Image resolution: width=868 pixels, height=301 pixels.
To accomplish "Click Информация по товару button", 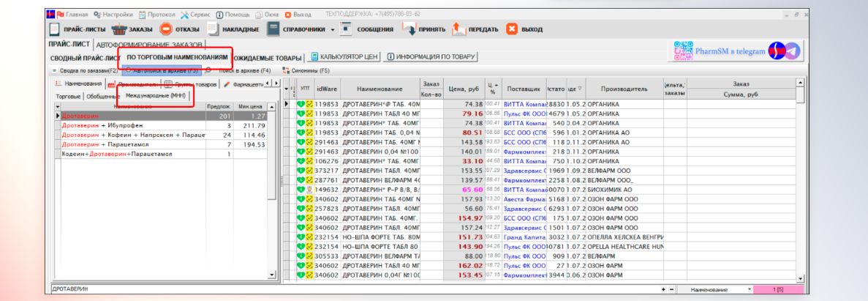I will pyautogui.click(x=431, y=57).
